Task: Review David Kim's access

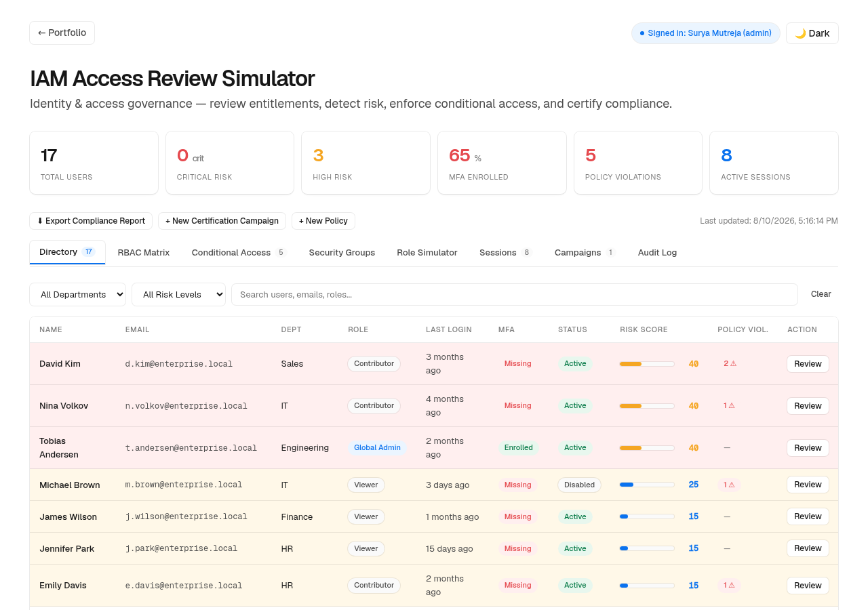Action: (x=808, y=364)
